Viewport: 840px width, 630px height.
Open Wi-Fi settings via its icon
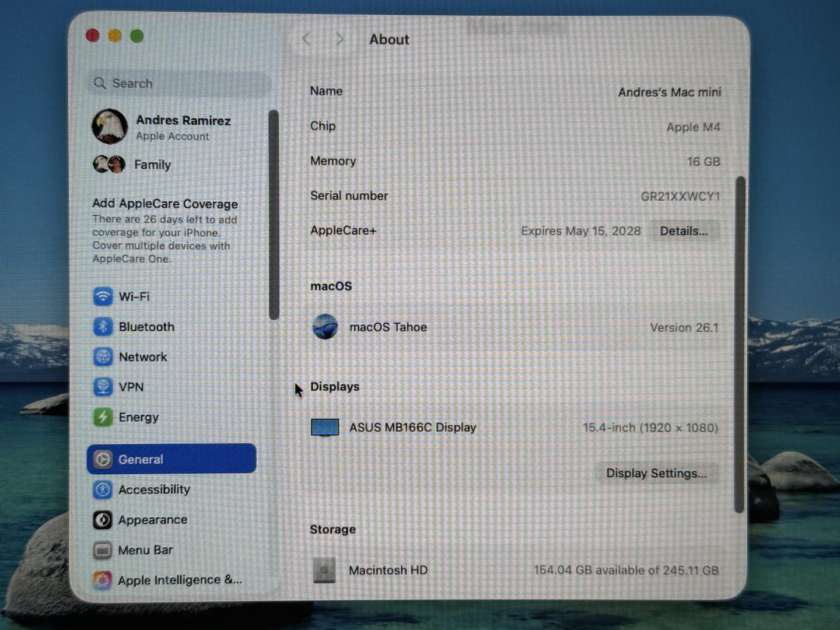[103, 296]
